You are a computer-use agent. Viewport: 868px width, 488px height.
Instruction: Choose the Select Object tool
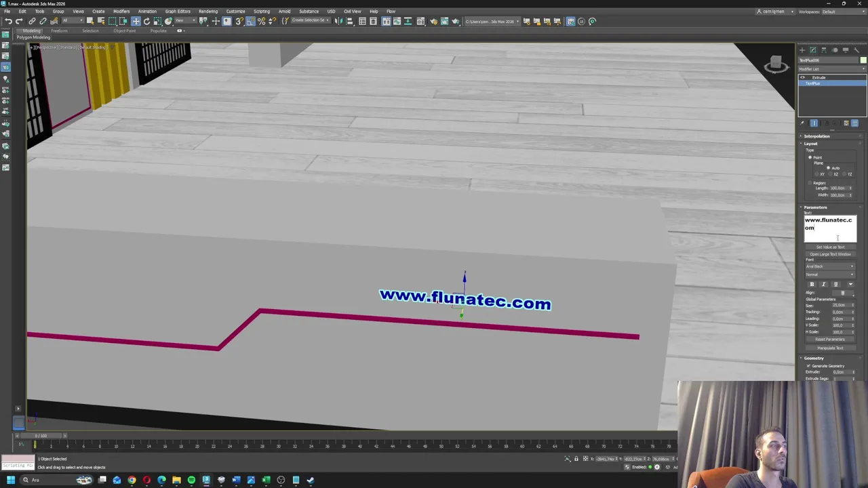click(x=90, y=21)
